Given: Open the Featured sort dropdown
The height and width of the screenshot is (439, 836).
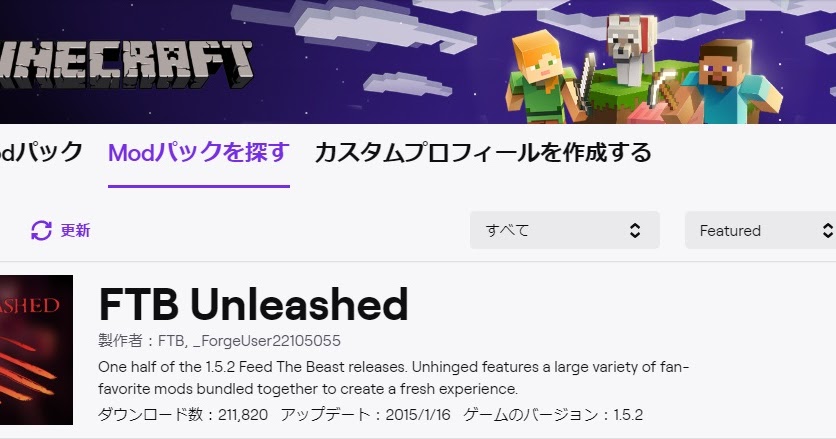Looking at the screenshot, I should (x=760, y=230).
